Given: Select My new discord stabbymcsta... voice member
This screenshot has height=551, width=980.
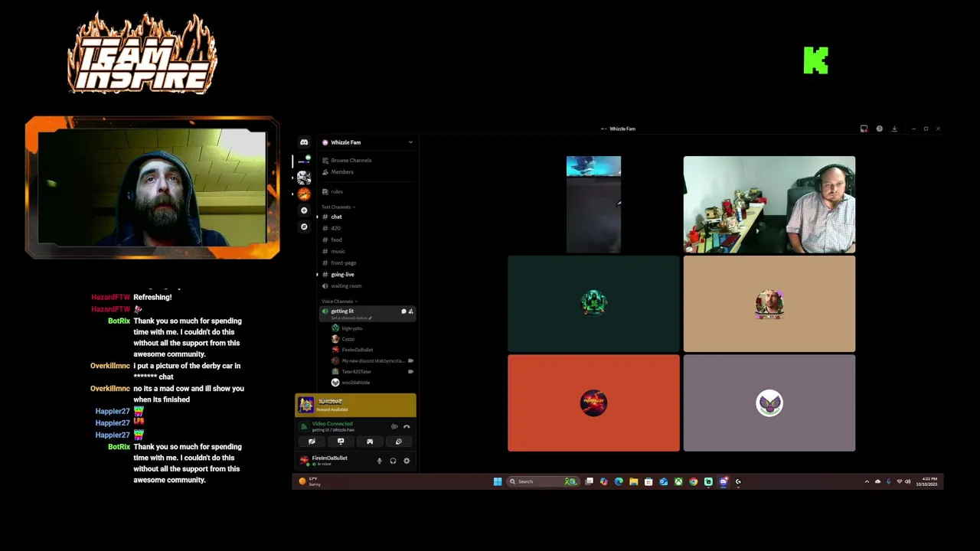Looking at the screenshot, I should point(367,360).
